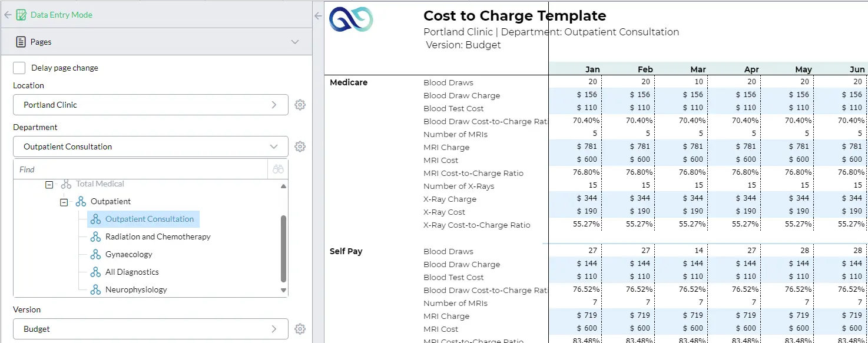
Task: Open the Location selector Portland Clinic
Action: tap(151, 105)
